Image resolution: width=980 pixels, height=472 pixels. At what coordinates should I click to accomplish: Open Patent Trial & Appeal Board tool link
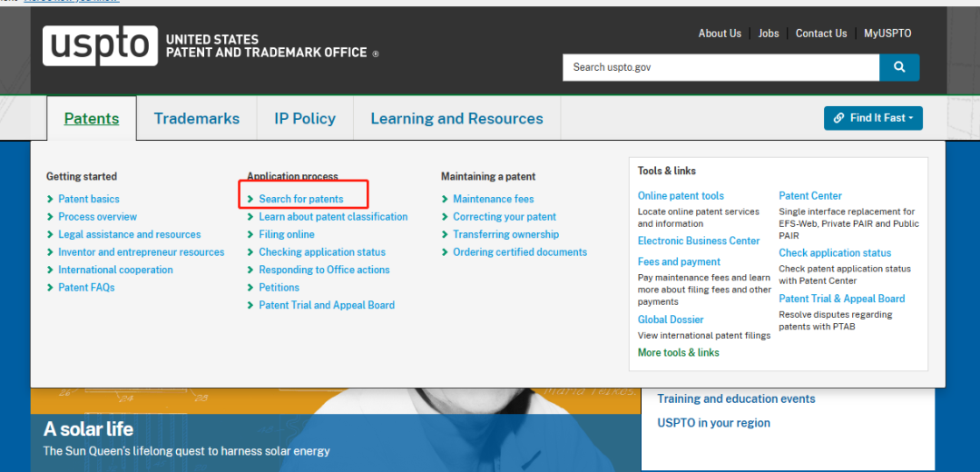tap(842, 299)
